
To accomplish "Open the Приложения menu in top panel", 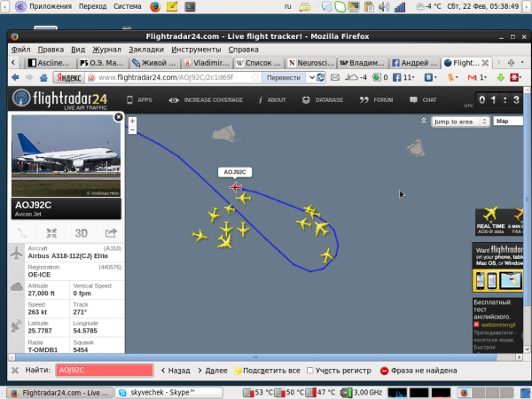I will (x=43, y=6).
